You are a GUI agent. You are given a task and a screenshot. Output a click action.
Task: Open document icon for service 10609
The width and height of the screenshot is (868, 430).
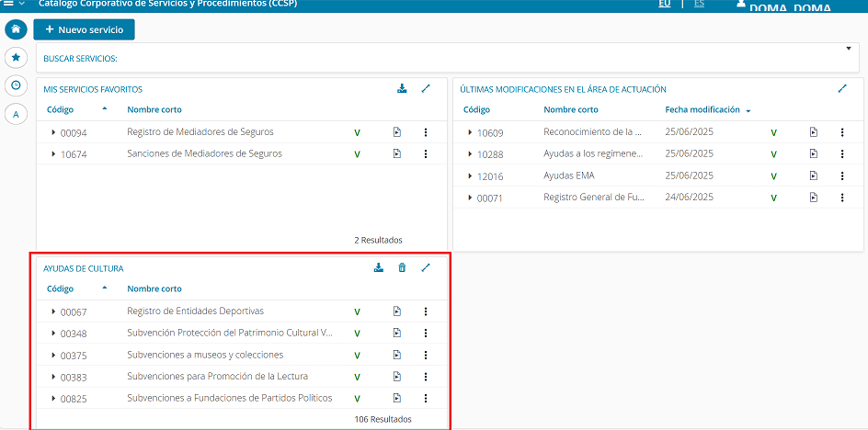(813, 131)
